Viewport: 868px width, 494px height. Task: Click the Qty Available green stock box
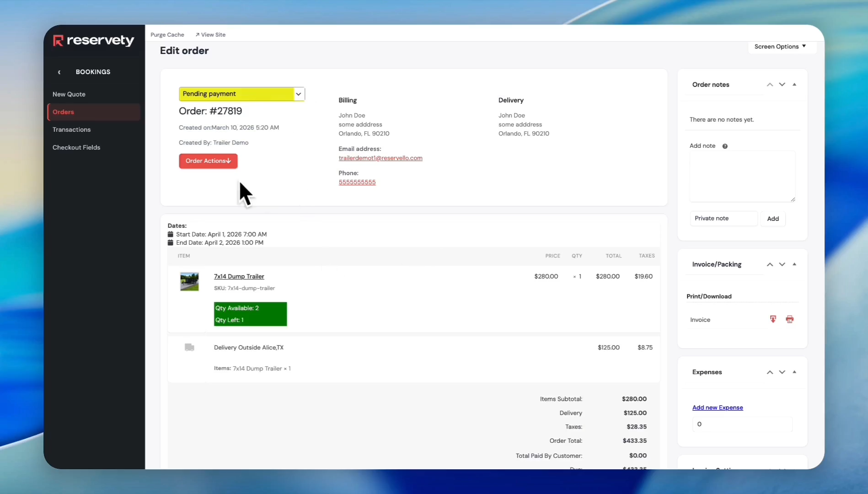(x=250, y=314)
